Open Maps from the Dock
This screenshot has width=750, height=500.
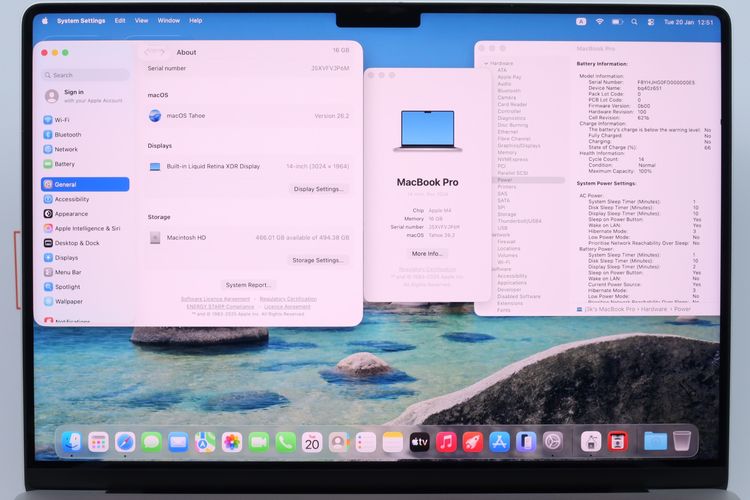[x=205, y=442]
